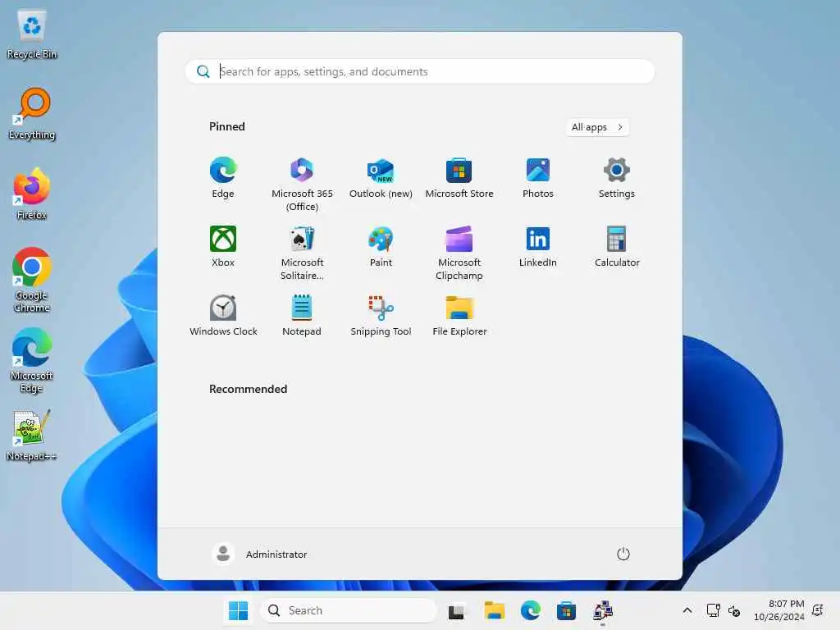Launch Paint from the Start menu
The height and width of the screenshot is (630, 840).
tap(381, 246)
